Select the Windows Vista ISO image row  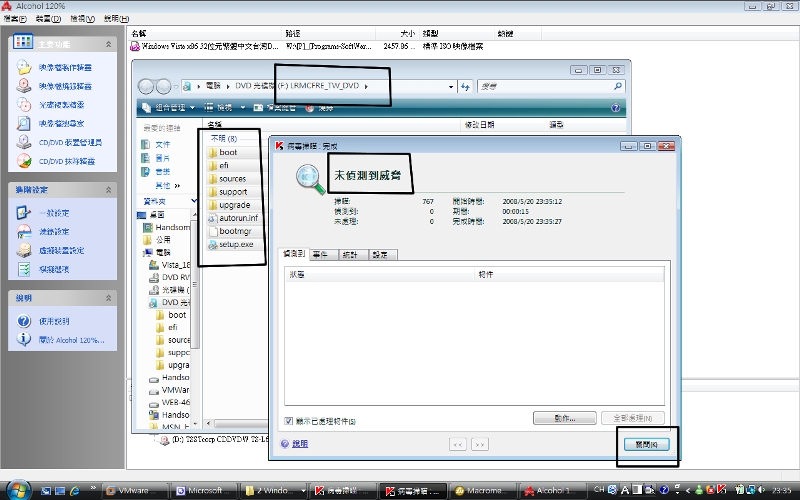(x=307, y=46)
